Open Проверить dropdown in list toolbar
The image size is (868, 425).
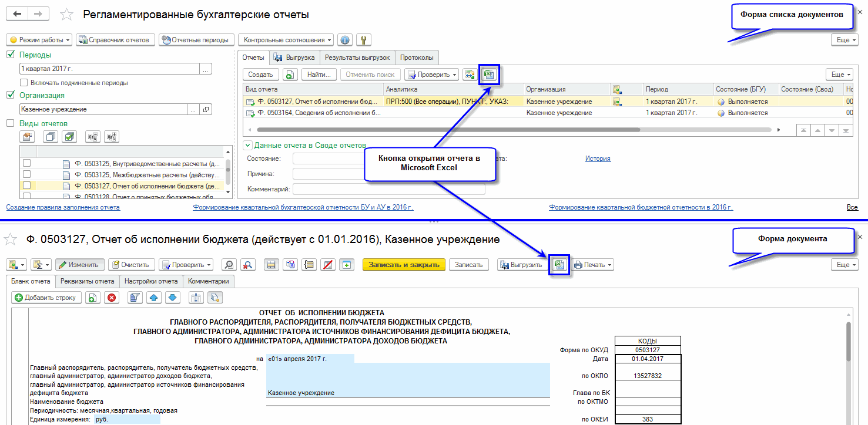click(431, 75)
